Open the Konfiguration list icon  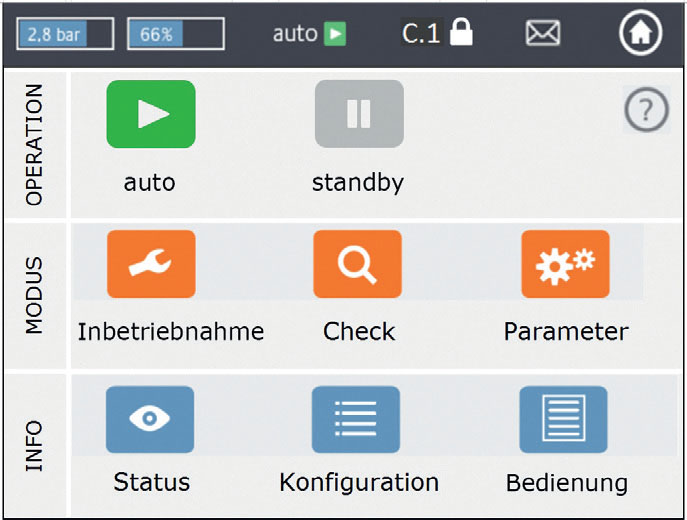356,419
